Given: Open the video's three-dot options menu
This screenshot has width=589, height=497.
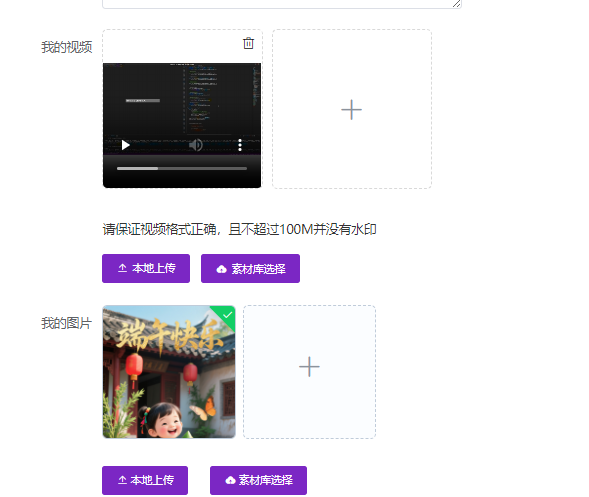Looking at the screenshot, I should pyautogui.click(x=240, y=145).
